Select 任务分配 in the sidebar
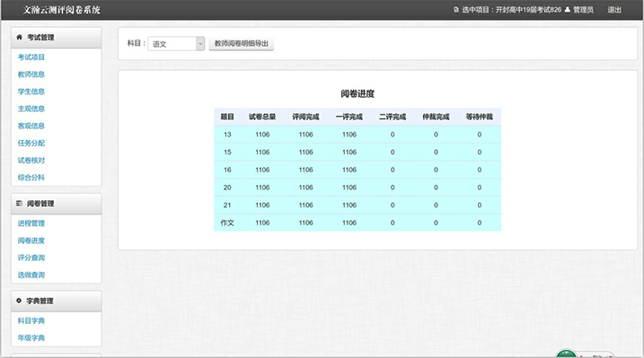The width and height of the screenshot is (644, 358). click(x=31, y=144)
